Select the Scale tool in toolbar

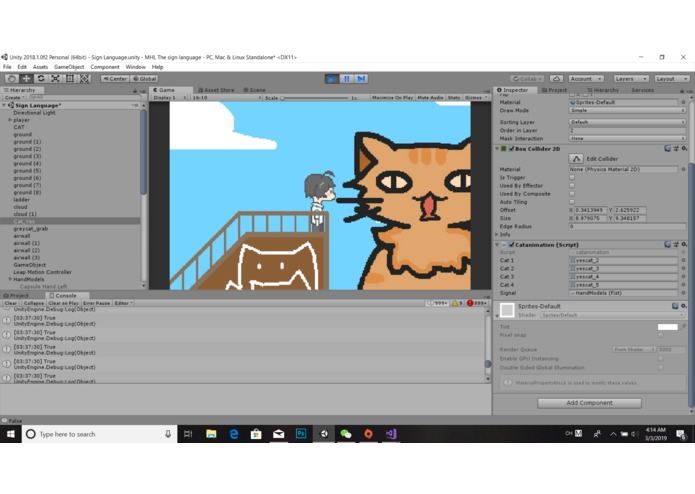[x=55, y=79]
